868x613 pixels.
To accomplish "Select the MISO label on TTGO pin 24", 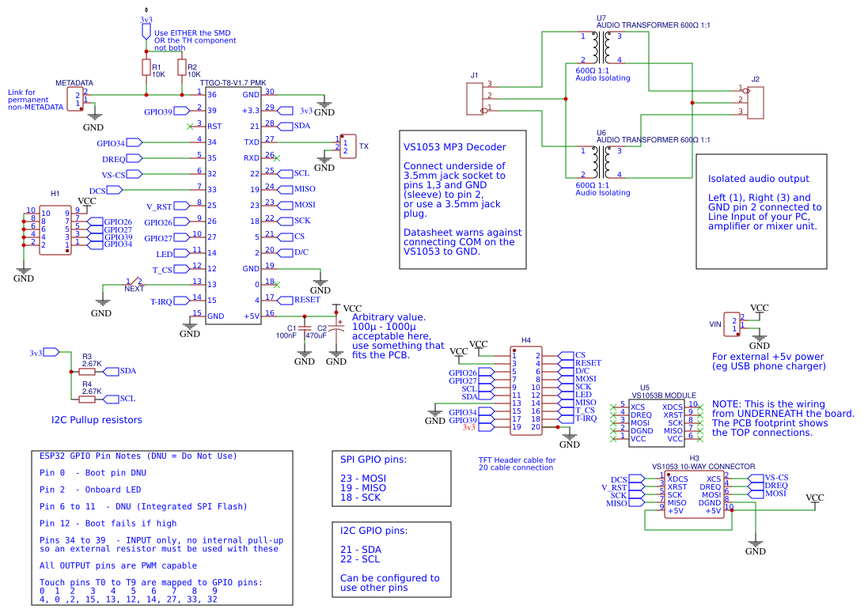I will [297, 189].
